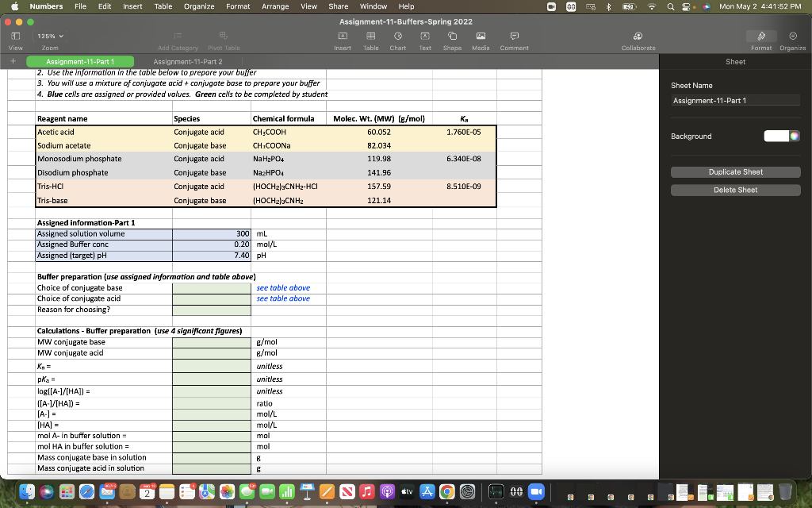Open Spotlight search from the menu bar
This screenshot has width=812, height=508.
pyautogui.click(x=668, y=6)
